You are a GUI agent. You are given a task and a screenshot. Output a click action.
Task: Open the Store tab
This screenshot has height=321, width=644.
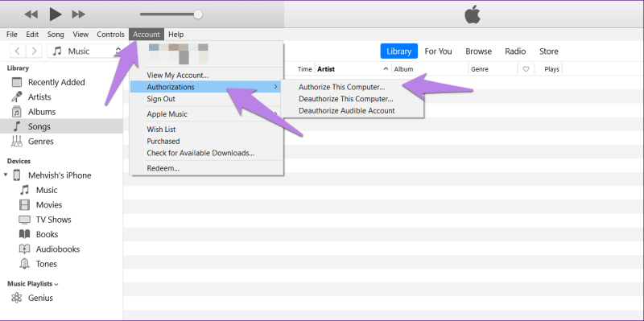point(549,51)
